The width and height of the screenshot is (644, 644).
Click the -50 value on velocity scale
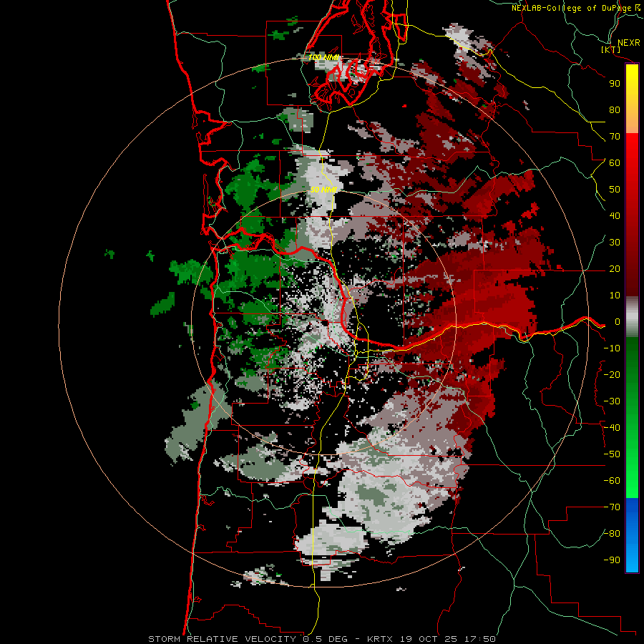pos(612,454)
